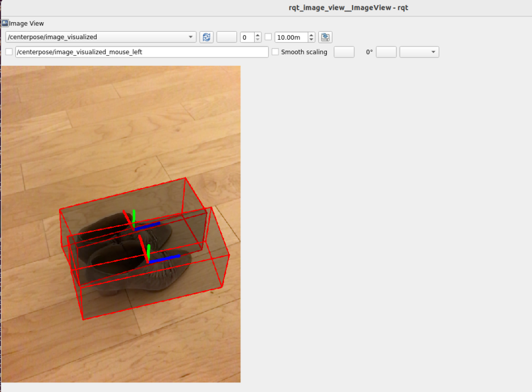This screenshot has height=392, width=532.
Task: Increment the 0 spin box value
Action: point(257,35)
